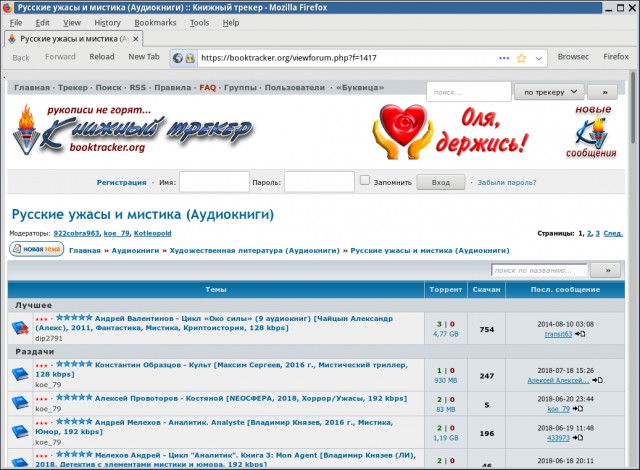
Task: Click red stars icon on Око силы row
Action: tap(42, 319)
